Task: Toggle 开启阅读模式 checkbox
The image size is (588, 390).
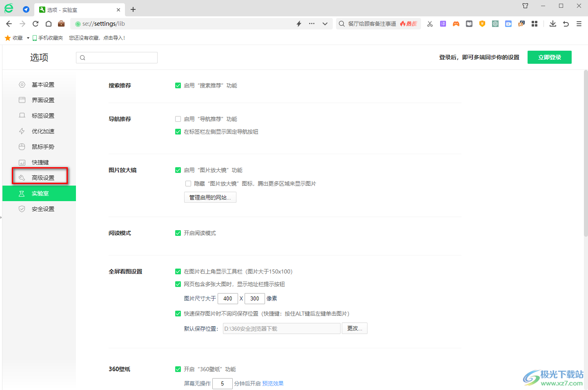Action: point(178,233)
